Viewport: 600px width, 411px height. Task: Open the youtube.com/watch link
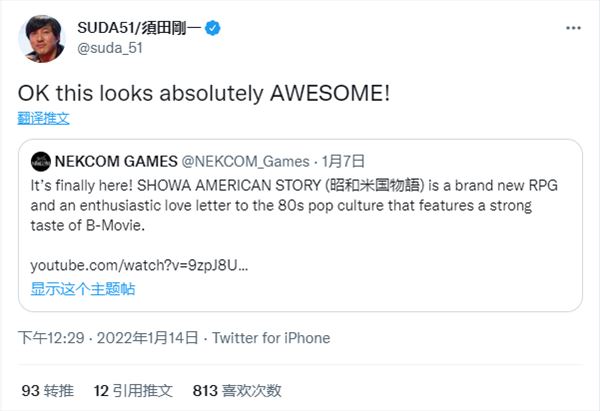tap(139, 265)
